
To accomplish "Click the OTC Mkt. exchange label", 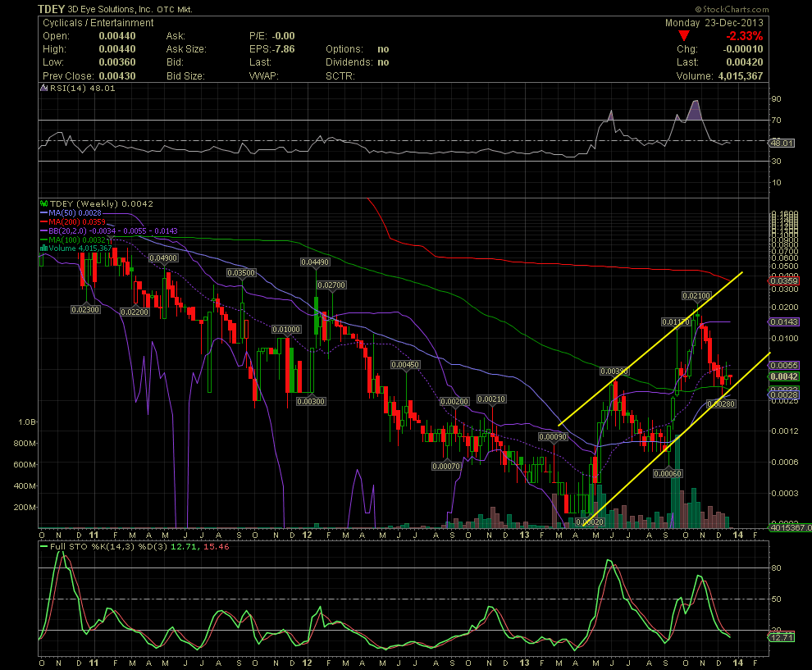I will 175,9.
